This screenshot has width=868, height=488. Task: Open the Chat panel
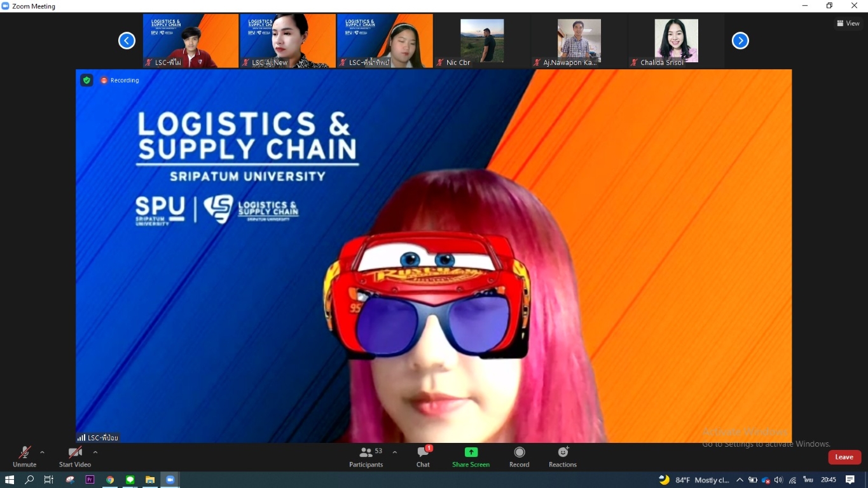pyautogui.click(x=423, y=457)
